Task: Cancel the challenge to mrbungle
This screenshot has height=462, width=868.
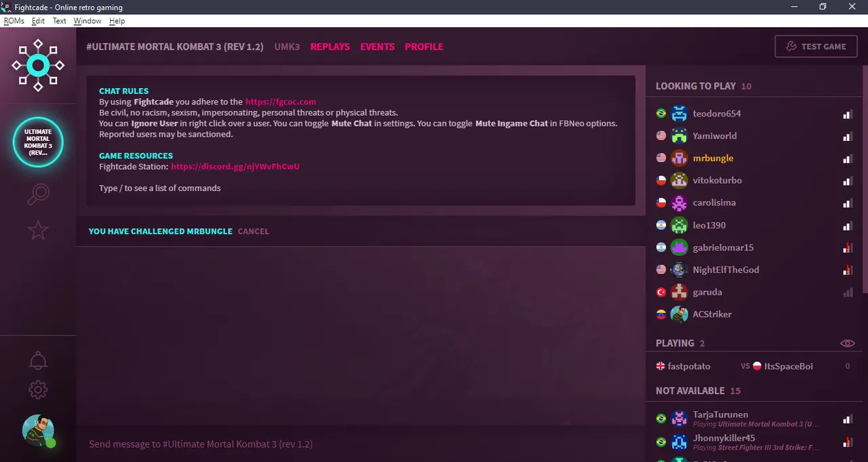Action: [254, 232]
